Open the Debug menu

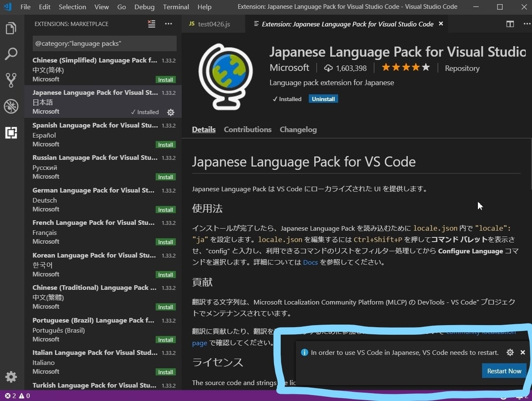click(x=144, y=7)
